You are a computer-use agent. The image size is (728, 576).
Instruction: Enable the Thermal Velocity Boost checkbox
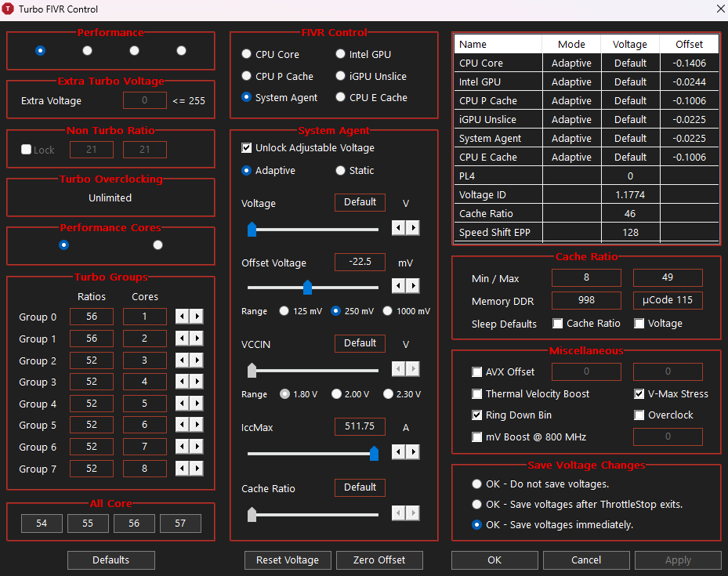point(476,394)
